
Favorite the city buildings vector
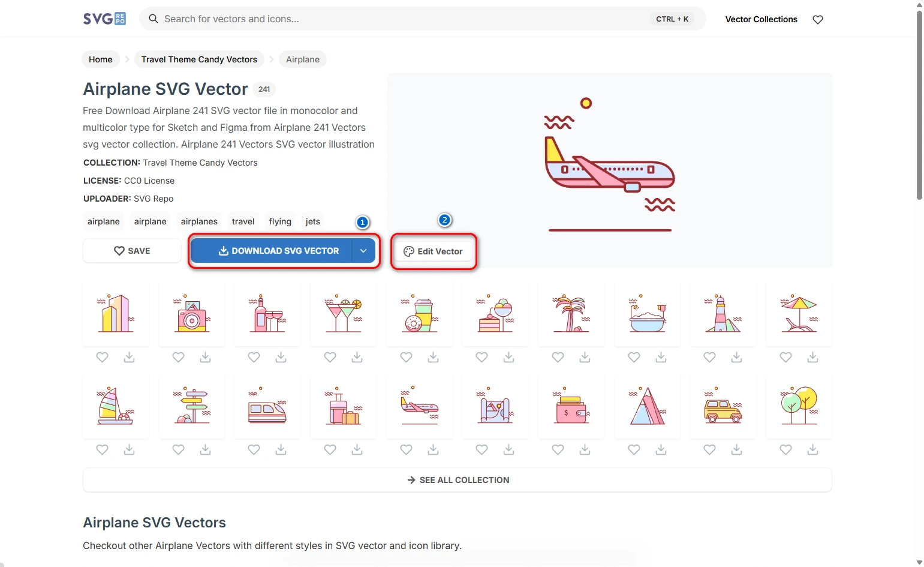pos(103,358)
